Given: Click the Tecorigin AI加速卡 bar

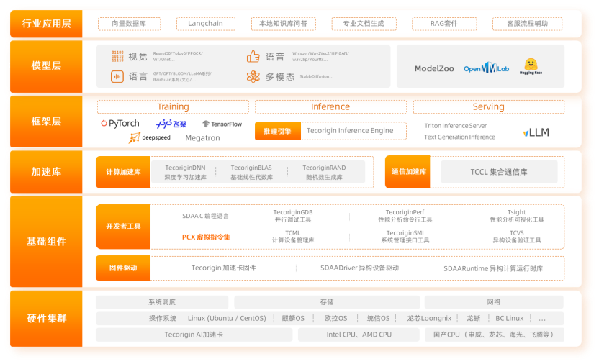Looking at the screenshot, I should tap(194, 335).
